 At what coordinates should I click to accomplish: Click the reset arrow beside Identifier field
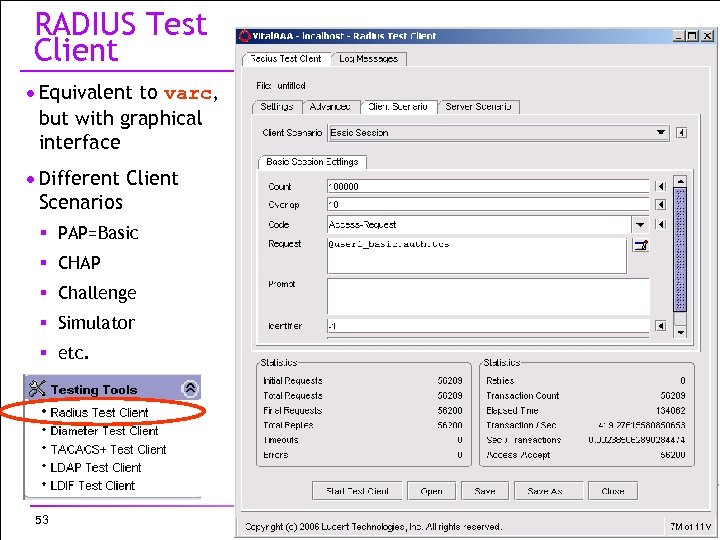(x=661, y=326)
